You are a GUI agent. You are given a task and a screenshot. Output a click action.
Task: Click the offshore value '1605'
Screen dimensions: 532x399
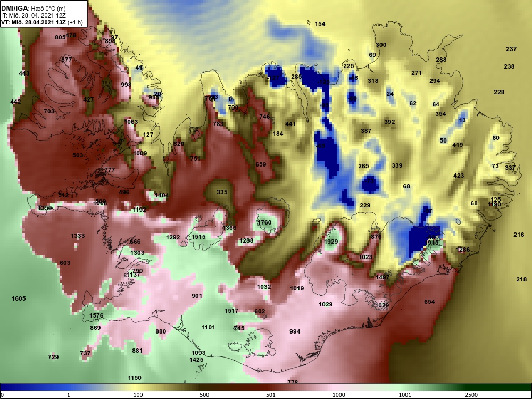[19, 298]
